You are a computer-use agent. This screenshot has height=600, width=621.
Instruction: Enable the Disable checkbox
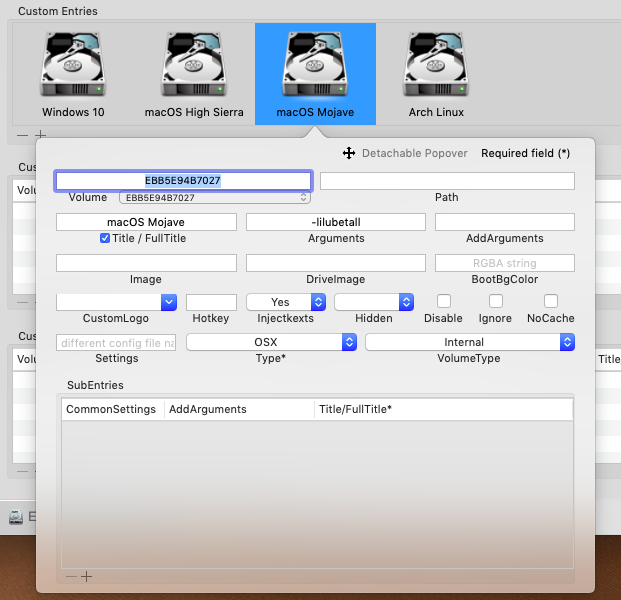pos(444,301)
